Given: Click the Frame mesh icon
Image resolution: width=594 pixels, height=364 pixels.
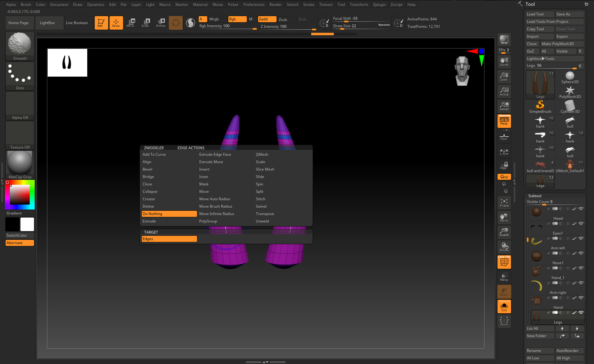Looking at the screenshot, I should (x=504, y=203).
